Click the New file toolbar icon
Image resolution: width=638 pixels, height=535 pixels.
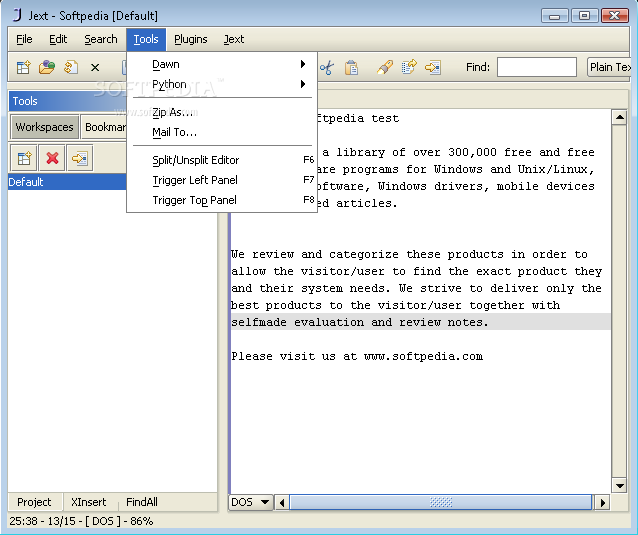tap(24, 67)
